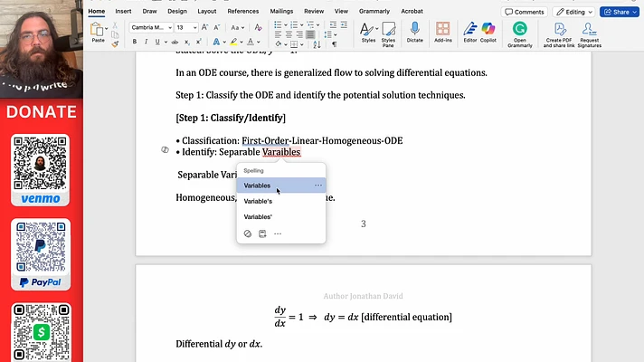Screen dimensions: 644x362
Task: Toggle Justify alignment
Action: (310, 34)
